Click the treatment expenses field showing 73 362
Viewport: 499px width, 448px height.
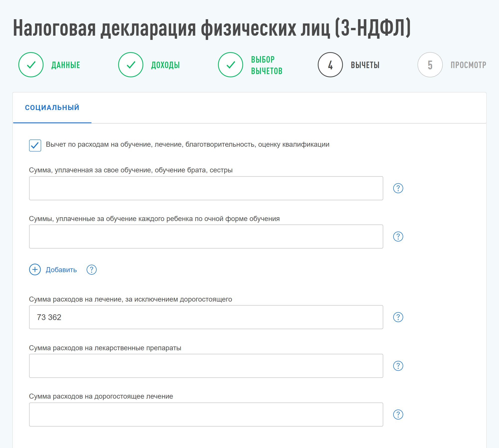point(206,317)
